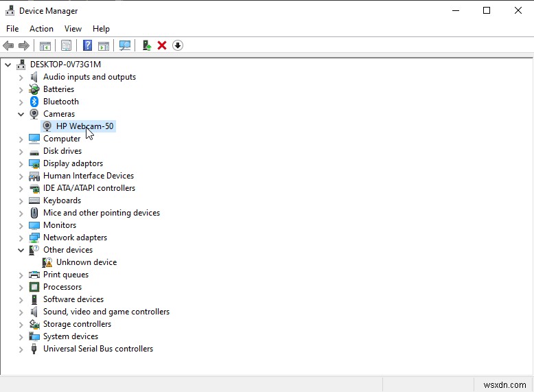
Task: Click the Cameras category webcam icon
Action: click(x=34, y=114)
